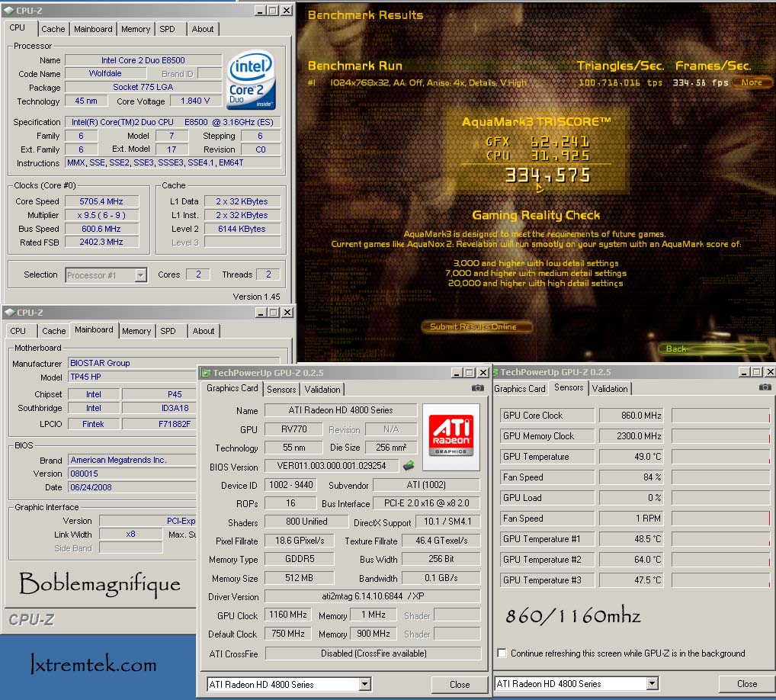Click the Fan Speed reading '84 %'

click(631, 477)
